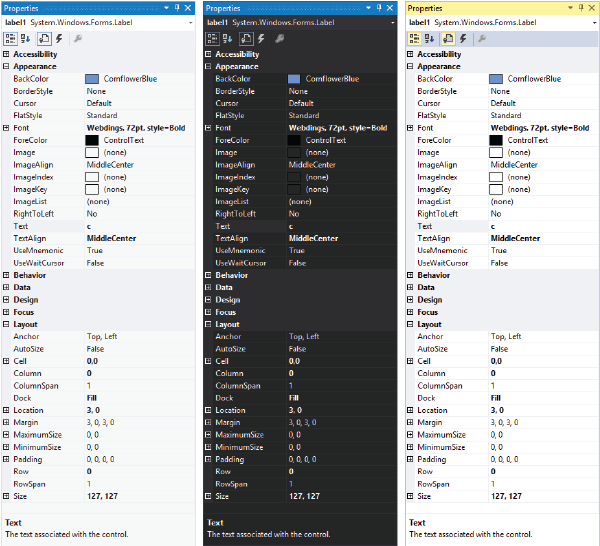Click ImageKey (none) preview box in right panel
Image resolution: width=600 pixels, height=546 pixels.
click(496, 189)
